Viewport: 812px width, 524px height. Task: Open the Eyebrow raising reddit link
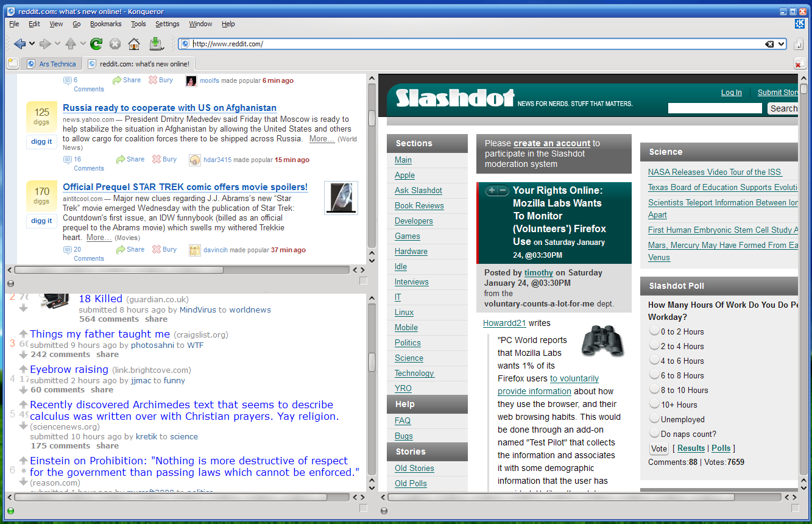click(x=69, y=369)
